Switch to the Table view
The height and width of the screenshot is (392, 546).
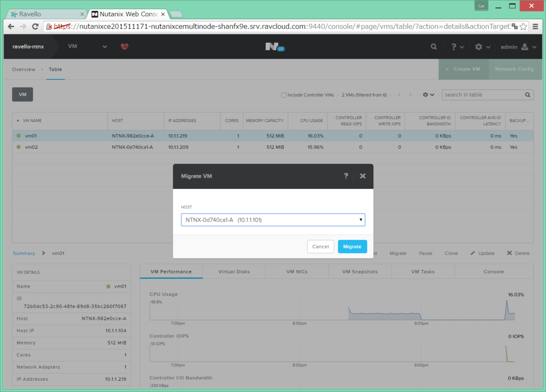coord(55,69)
